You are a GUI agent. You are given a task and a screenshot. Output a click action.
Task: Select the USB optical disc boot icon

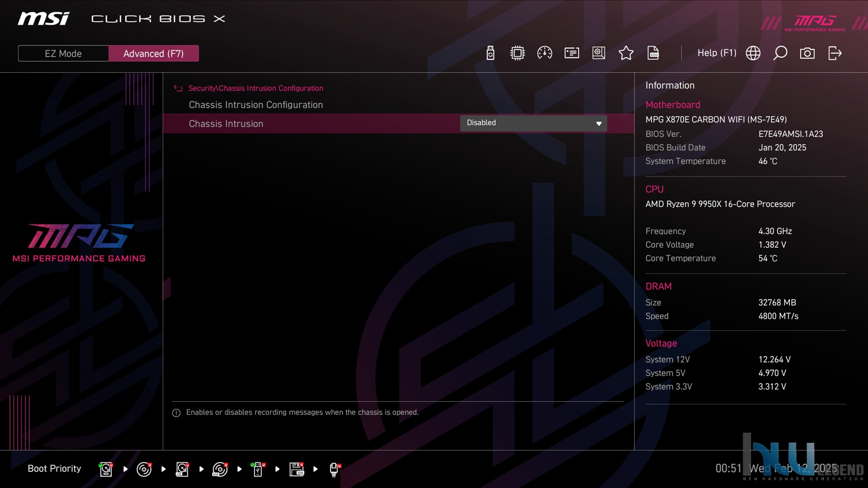(220, 469)
